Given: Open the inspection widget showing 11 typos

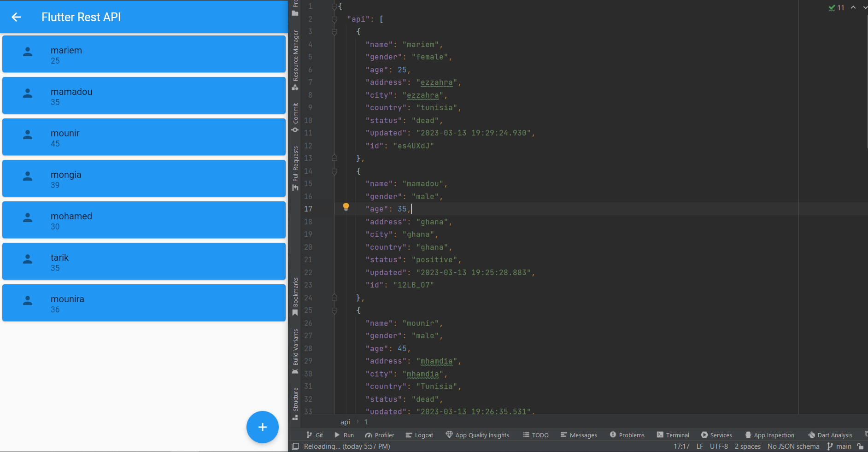Looking at the screenshot, I should pyautogui.click(x=836, y=8).
